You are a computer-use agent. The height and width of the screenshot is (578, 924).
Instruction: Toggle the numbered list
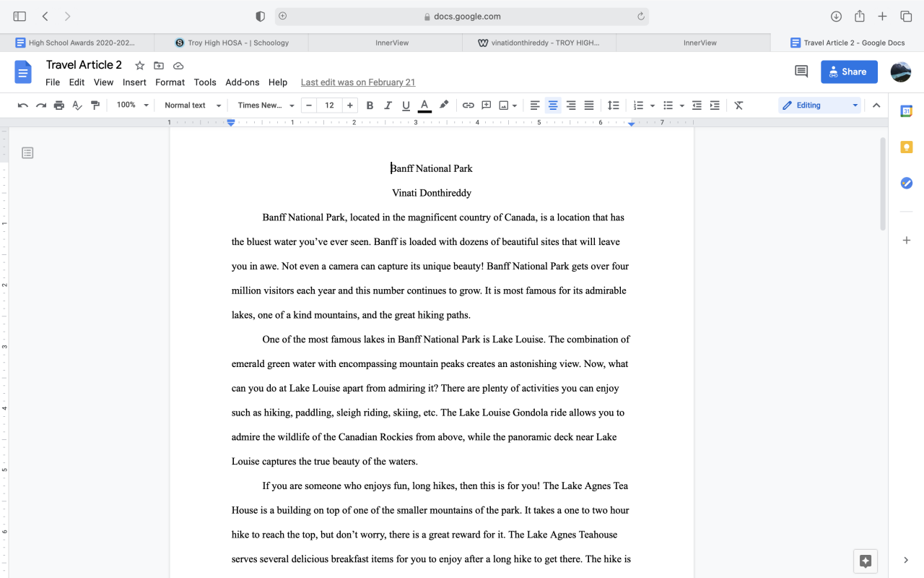638,105
